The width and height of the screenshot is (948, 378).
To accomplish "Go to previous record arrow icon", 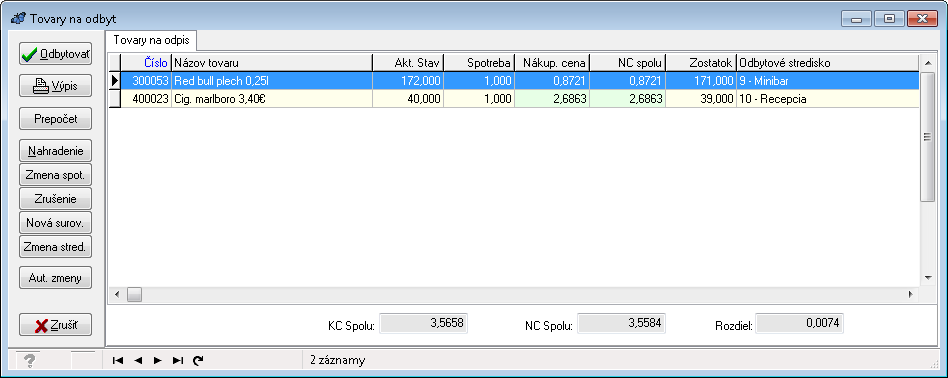I will 138,360.
